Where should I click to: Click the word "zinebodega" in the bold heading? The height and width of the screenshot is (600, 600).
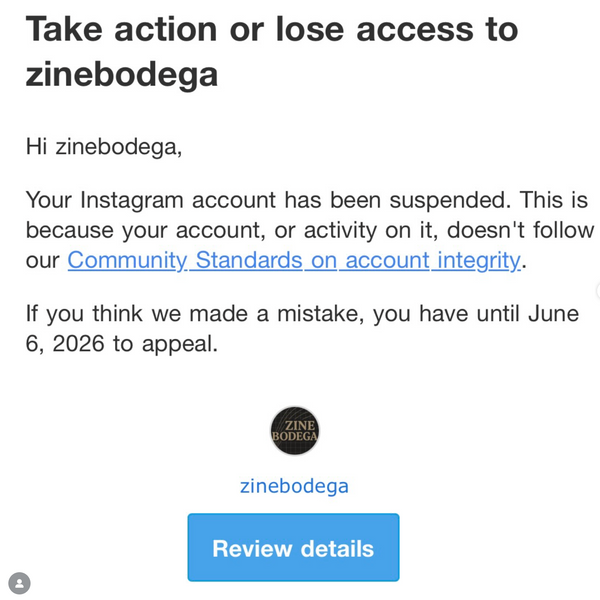pos(122,74)
